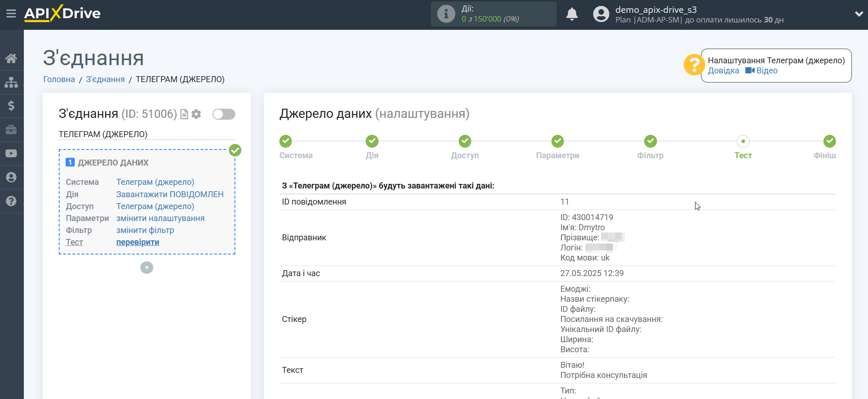The image size is (868, 399).
Task: Open briefcase icon in sidebar
Action: pos(11,130)
